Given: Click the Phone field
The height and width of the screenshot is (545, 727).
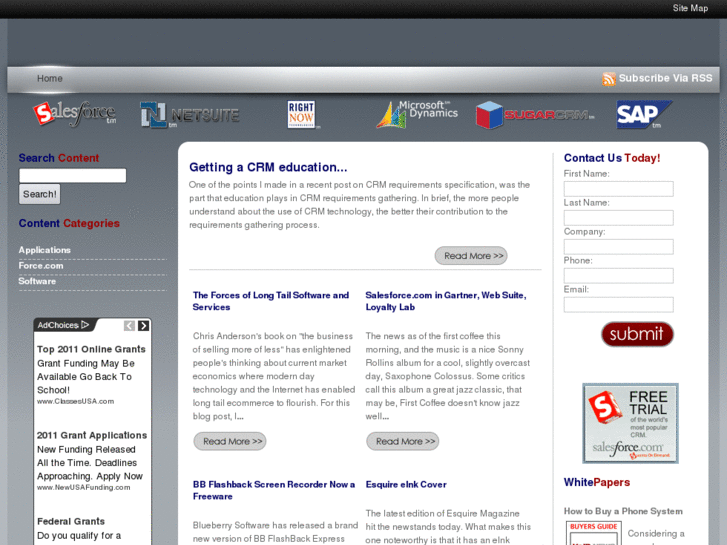Looking at the screenshot, I should pos(619,276).
